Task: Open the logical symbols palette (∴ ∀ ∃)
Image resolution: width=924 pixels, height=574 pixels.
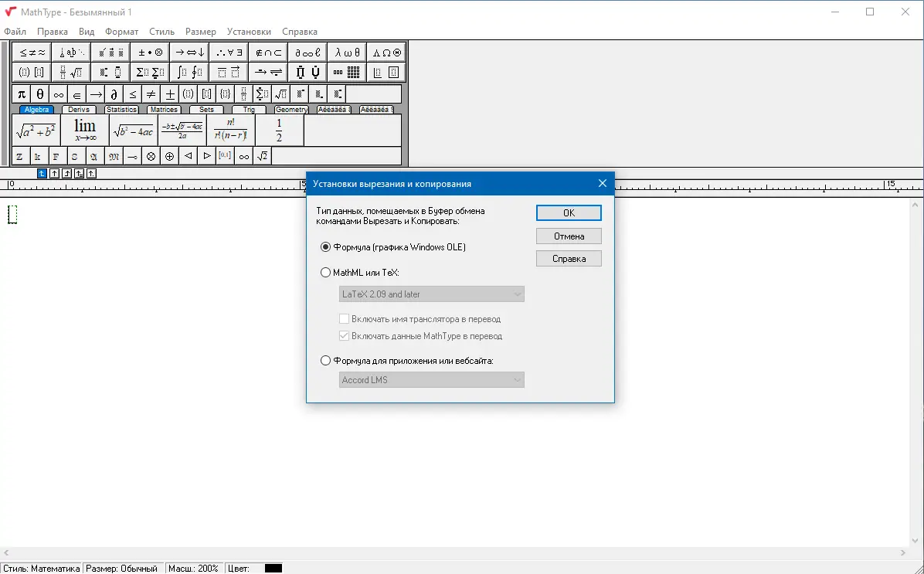Action: (229, 53)
